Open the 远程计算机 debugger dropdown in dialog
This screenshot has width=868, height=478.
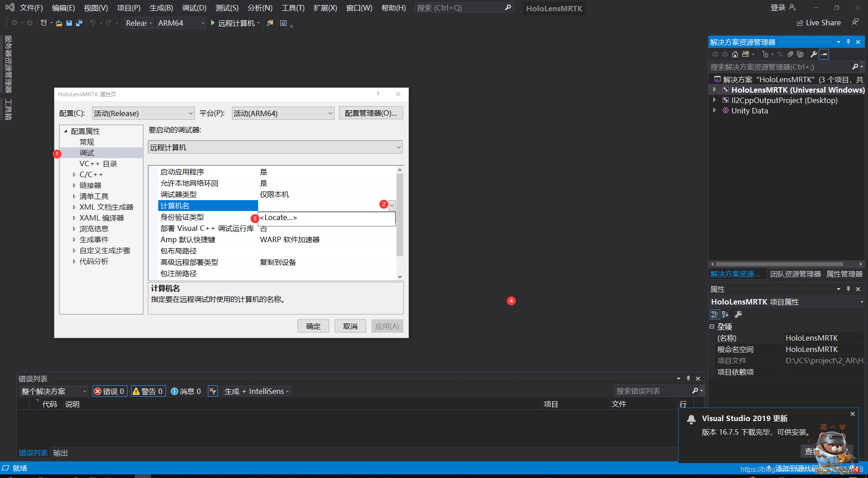pyautogui.click(x=275, y=147)
